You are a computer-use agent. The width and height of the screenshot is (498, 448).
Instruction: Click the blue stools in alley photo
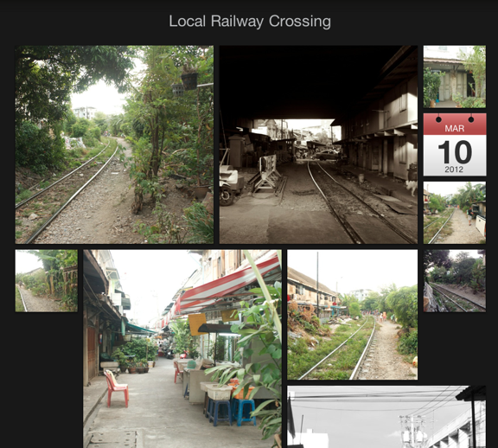pos(231,412)
